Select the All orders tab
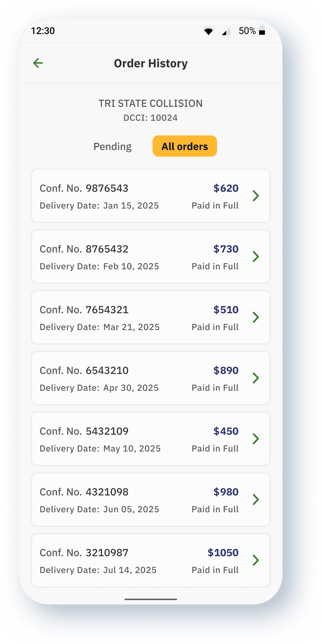Viewport: 322px width, 644px height. pyautogui.click(x=184, y=146)
